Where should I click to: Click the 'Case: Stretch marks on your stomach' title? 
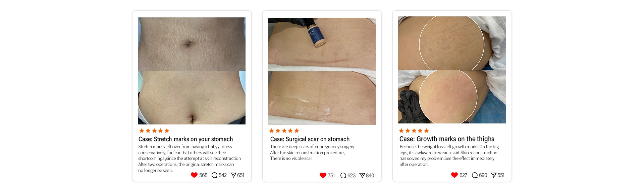click(185, 139)
